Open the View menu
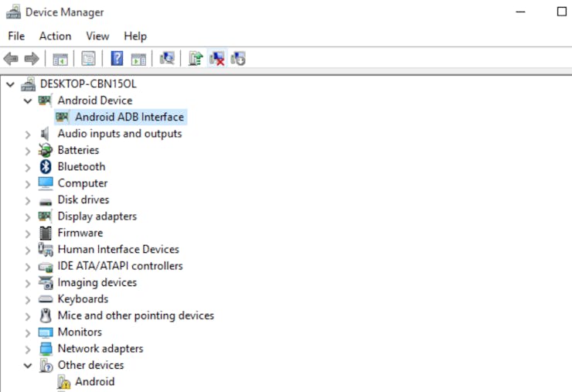 tap(97, 36)
